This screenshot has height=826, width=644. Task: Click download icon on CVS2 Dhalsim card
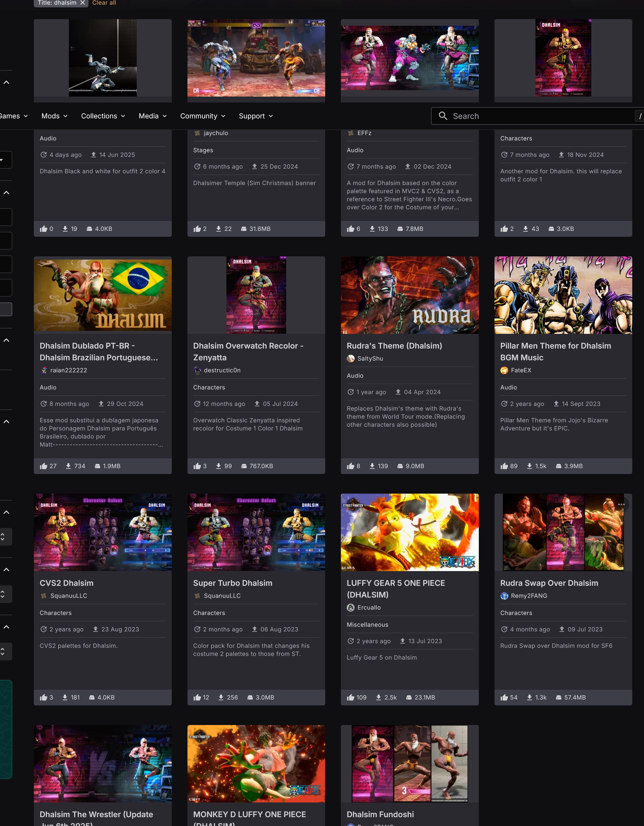(65, 697)
